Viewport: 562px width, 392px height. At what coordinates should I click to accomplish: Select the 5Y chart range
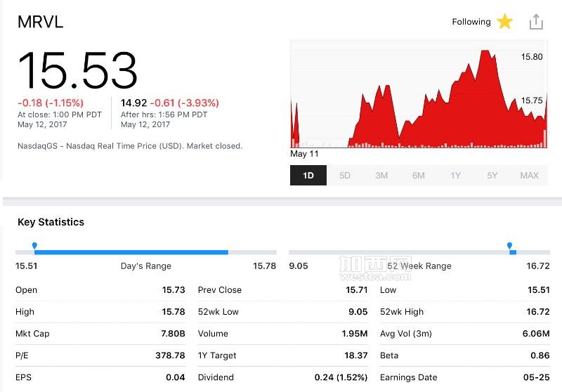(492, 175)
